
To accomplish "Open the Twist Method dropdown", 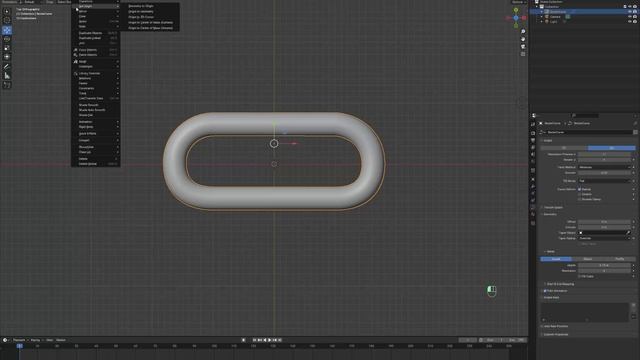I will [x=604, y=167].
